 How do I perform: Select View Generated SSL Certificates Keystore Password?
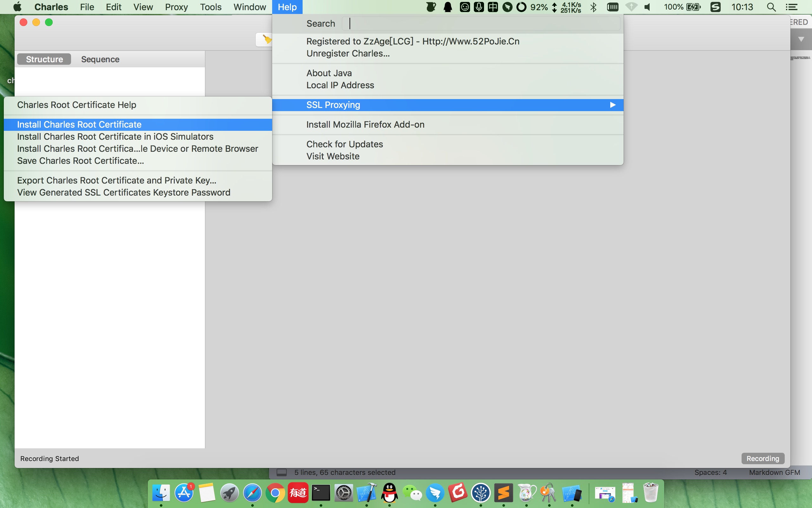[138, 192]
